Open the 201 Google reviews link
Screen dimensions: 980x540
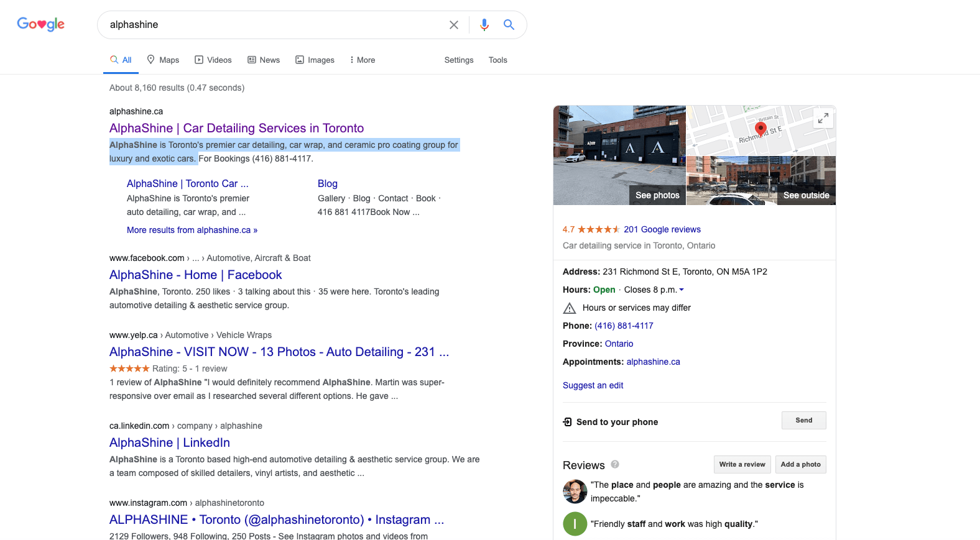click(662, 229)
